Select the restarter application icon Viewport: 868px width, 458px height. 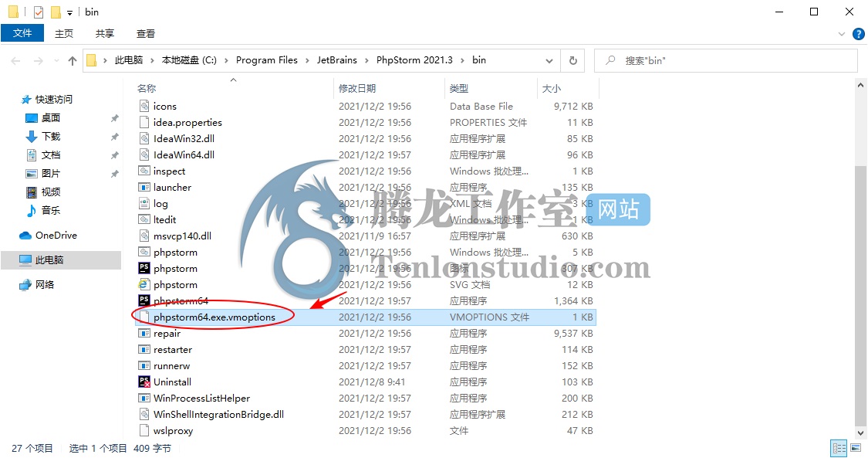click(144, 349)
